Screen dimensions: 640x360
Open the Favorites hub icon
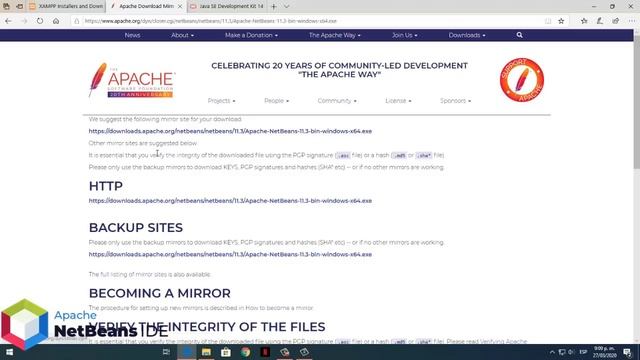[x=584, y=21]
